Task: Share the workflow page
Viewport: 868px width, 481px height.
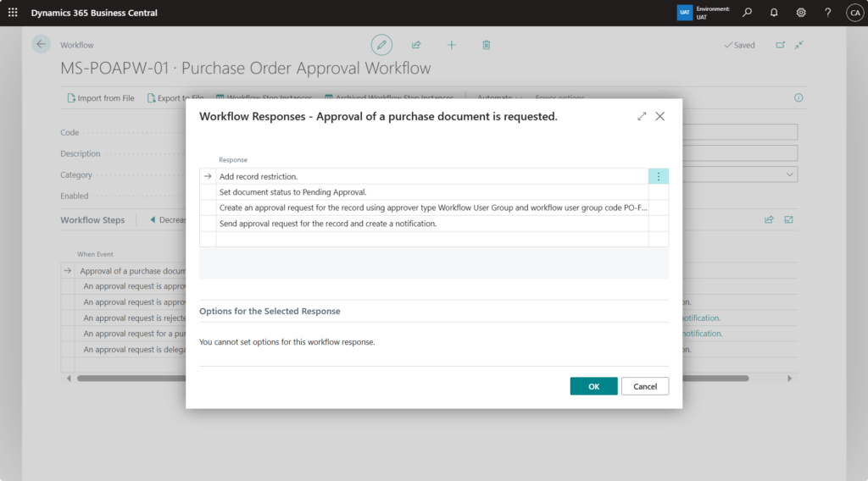Action: (416, 45)
